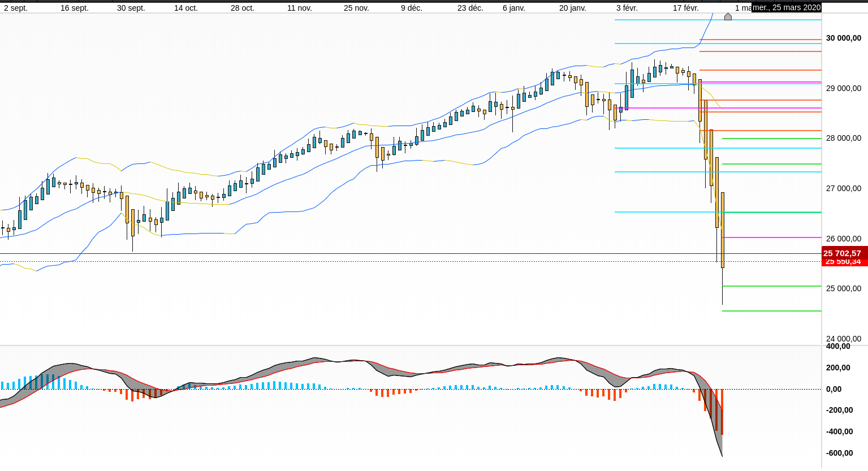Select the "28 oct." axis date

coord(243,8)
